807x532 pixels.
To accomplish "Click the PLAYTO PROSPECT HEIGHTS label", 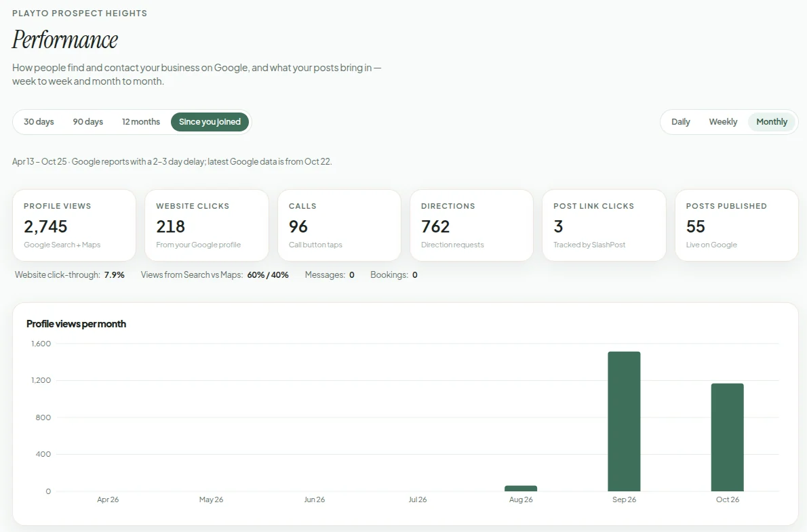I will 80,14.
